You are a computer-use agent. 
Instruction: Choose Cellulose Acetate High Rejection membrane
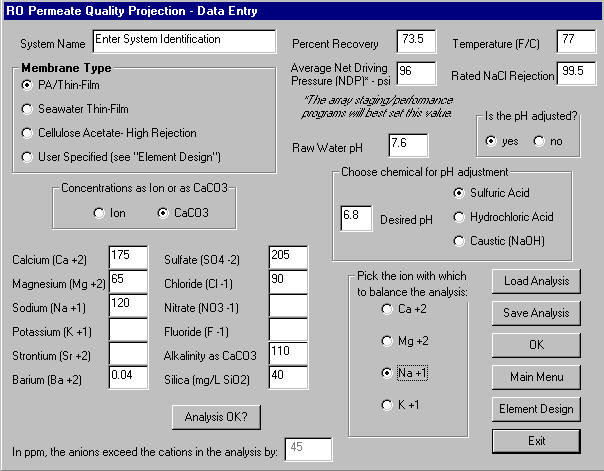coord(28,133)
